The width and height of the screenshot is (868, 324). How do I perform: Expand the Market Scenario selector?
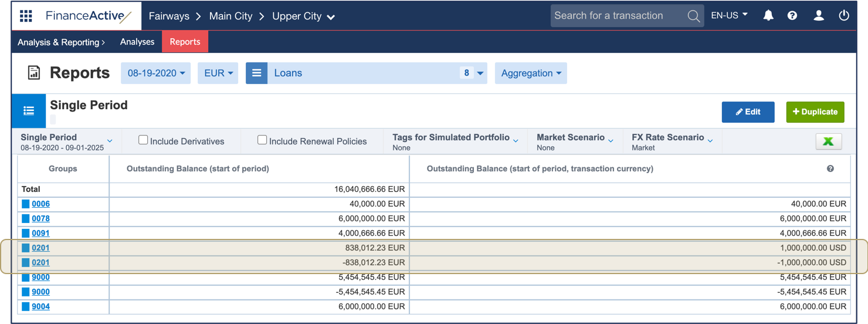point(575,141)
